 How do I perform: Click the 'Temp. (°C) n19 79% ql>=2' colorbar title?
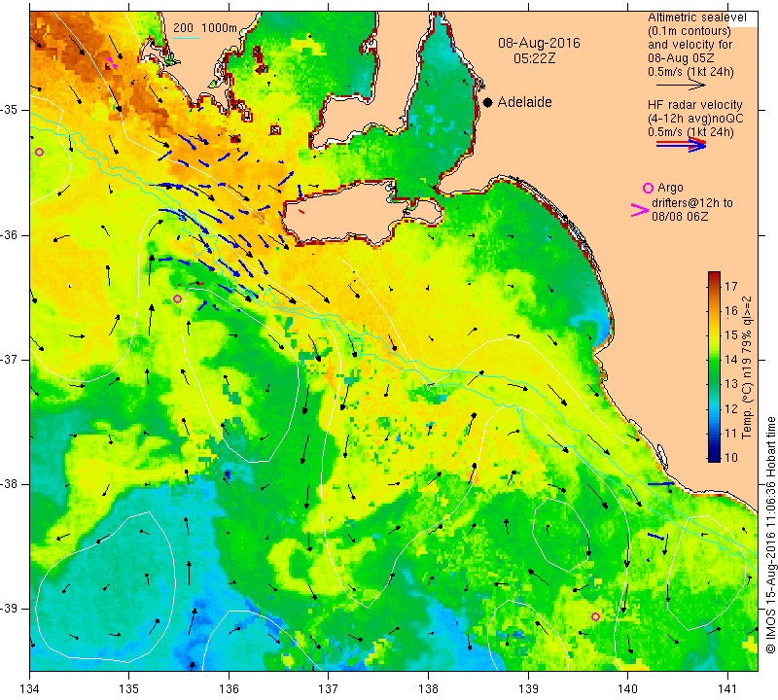(x=747, y=367)
